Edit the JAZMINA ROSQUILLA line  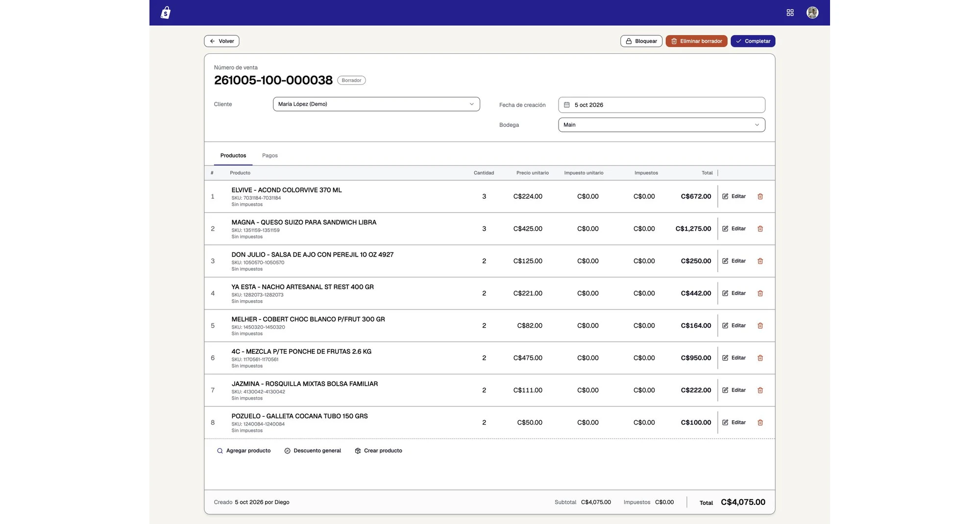(734, 390)
